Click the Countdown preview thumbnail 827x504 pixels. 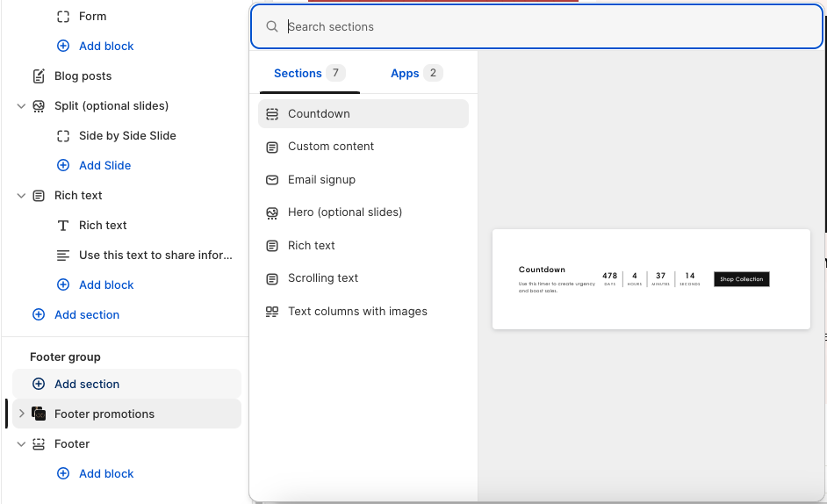point(651,279)
